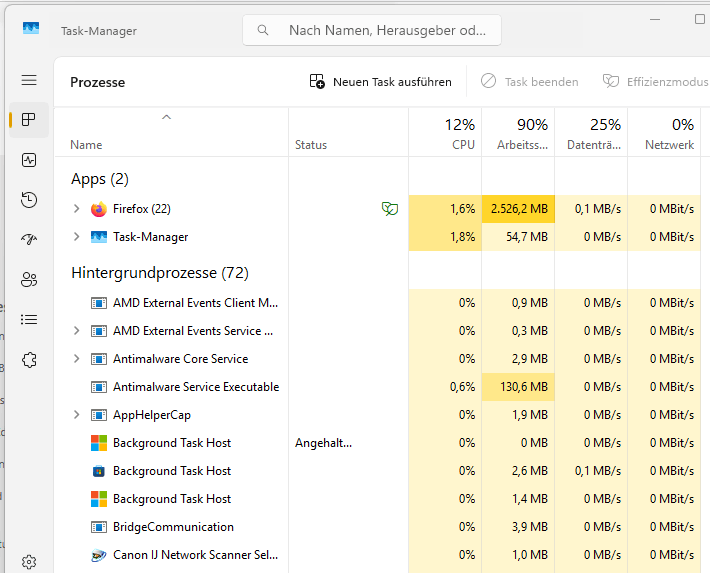Expand the Task-Manager process group
The image size is (710, 573).
(x=77, y=237)
